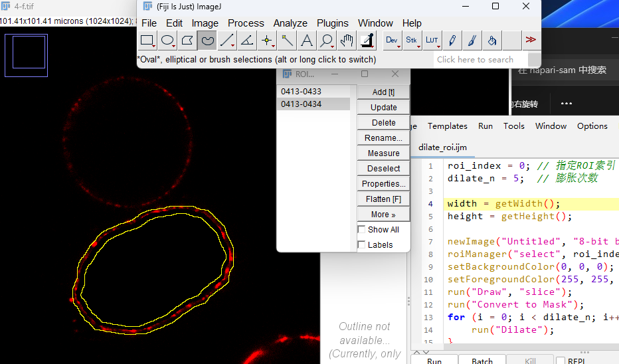
Task: Select the Wand tracing tool
Action: (x=287, y=41)
